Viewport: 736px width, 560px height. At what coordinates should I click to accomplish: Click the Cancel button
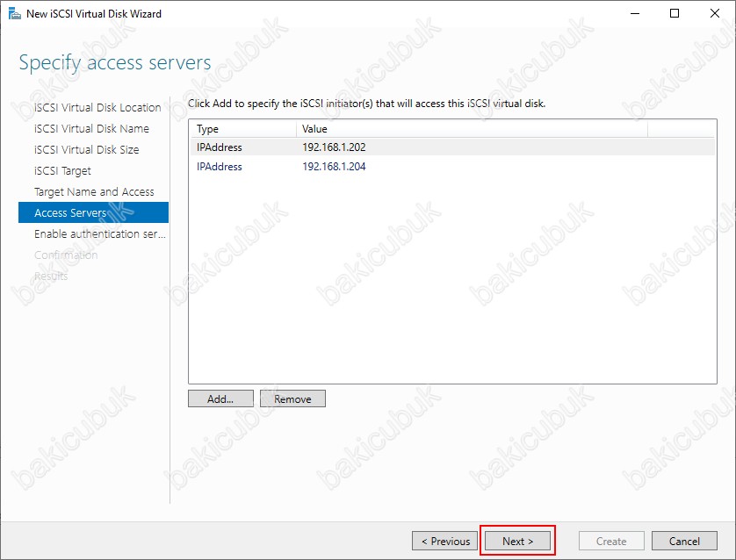click(x=684, y=541)
